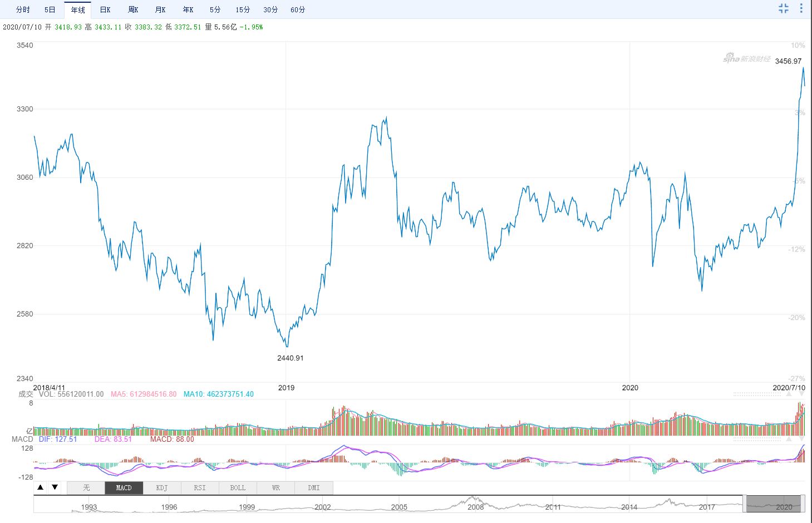Image resolution: width=812 pixels, height=523 pixels.
Task: Turn off indicators with 无 option
Action: [x=86, y=488]
